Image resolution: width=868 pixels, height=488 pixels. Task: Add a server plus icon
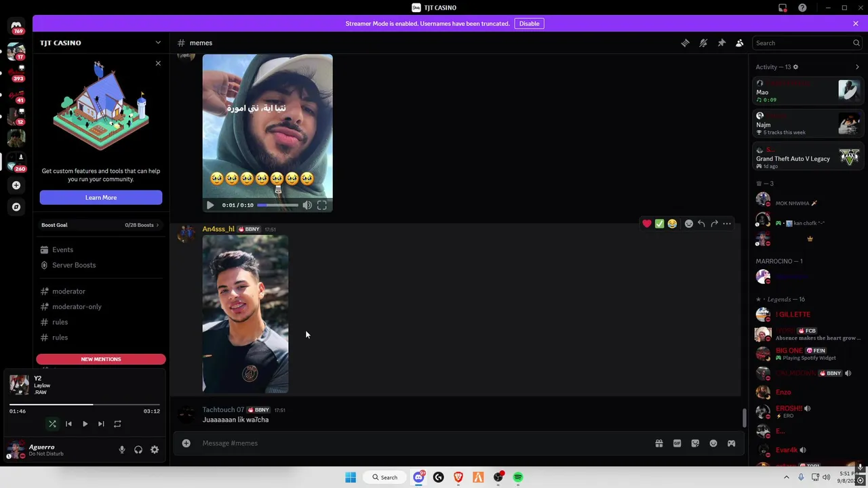point(16,185)
